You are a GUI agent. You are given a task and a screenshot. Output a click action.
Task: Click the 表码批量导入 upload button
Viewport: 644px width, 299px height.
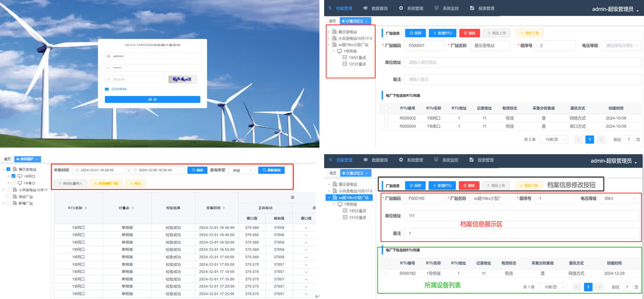(x=70, y=183)
